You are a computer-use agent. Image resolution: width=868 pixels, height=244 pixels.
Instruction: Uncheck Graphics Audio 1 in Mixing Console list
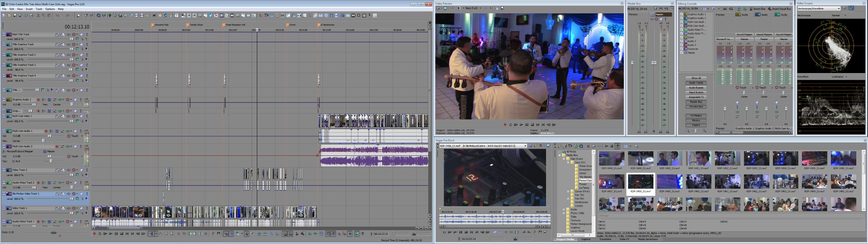(x=681, y=14)
